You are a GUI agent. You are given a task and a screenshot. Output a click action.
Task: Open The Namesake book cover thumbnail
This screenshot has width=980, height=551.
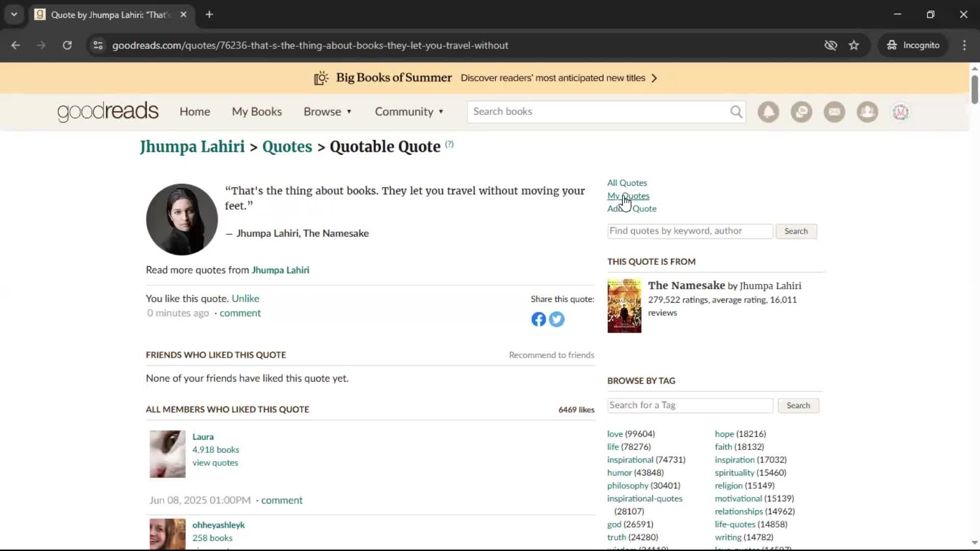pyautogui.click(x=624, y=306)
